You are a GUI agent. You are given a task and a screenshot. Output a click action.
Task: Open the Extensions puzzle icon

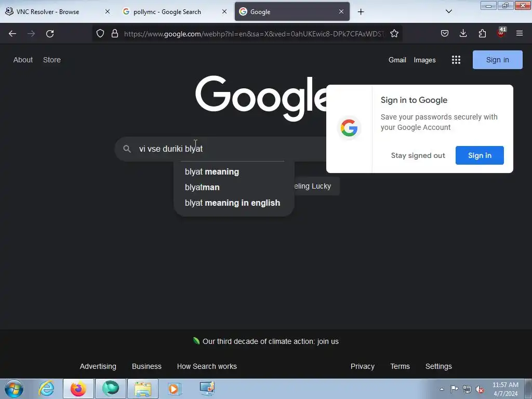pyautogui.click(x=482, y=34)
